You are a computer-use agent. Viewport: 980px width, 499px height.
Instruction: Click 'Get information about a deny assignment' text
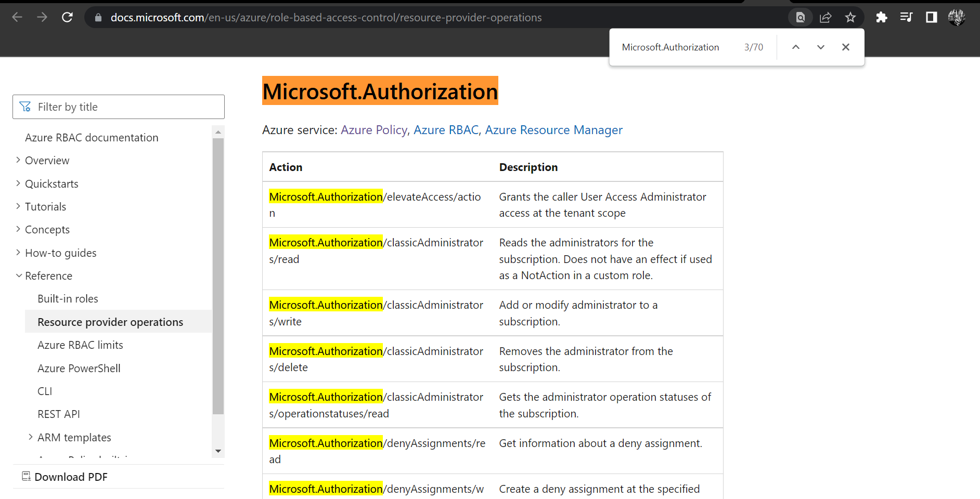600,443
